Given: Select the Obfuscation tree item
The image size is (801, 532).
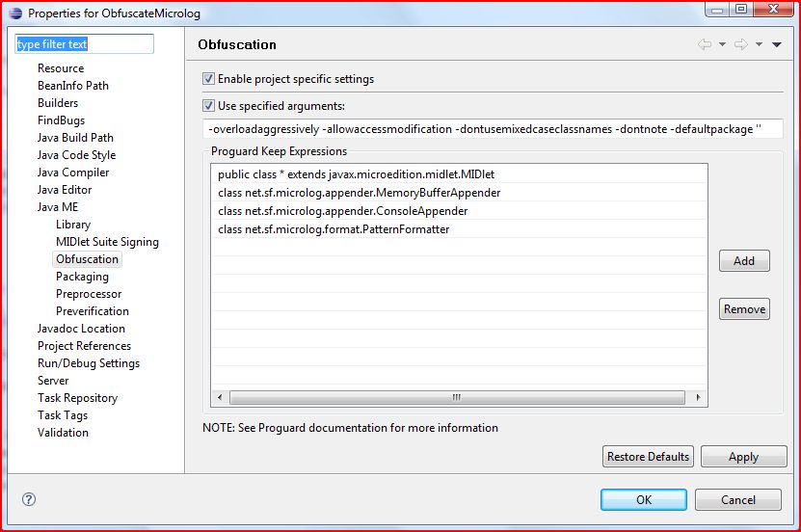Looking at the screenshot, I should [88, 259].
